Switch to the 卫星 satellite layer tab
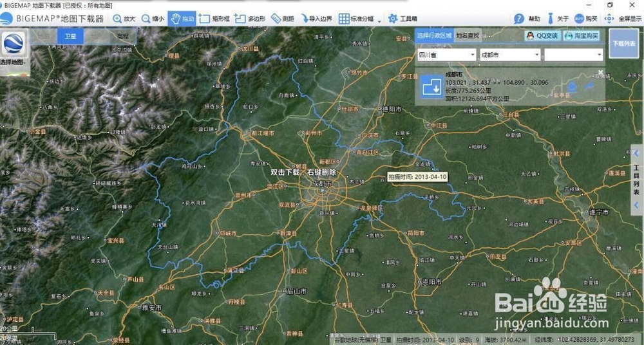Screen dimensions: 644x345 click(70, 36)
